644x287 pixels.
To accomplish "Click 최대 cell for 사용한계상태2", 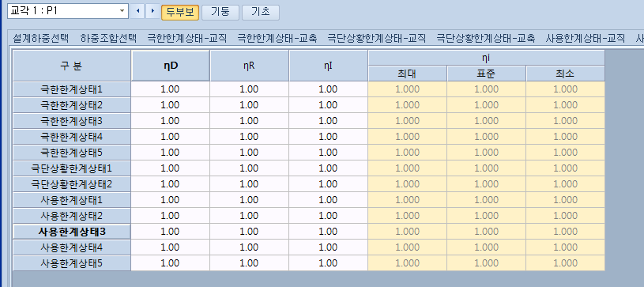I will click(x=408, y=216).
